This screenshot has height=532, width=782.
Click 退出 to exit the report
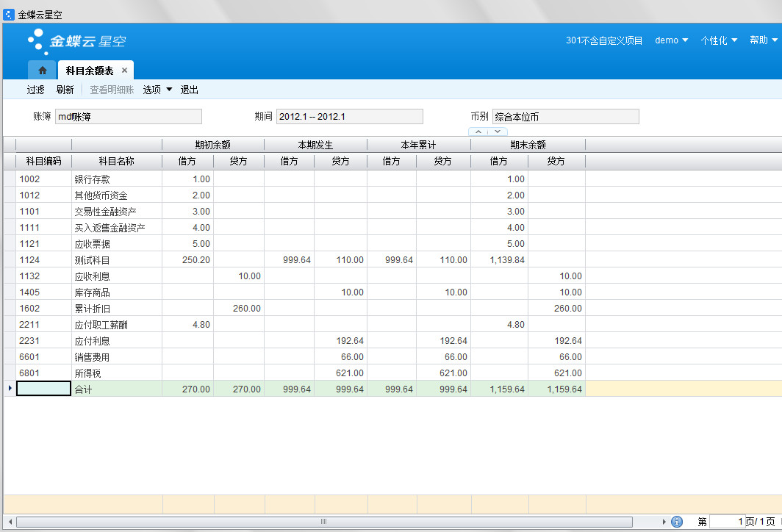(190, 90)
